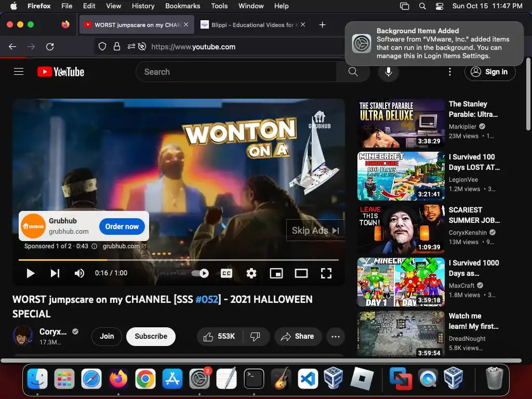This screenshot has width=532, height=399.
Task: Enter full screen mode
Action: coord(326,273)
